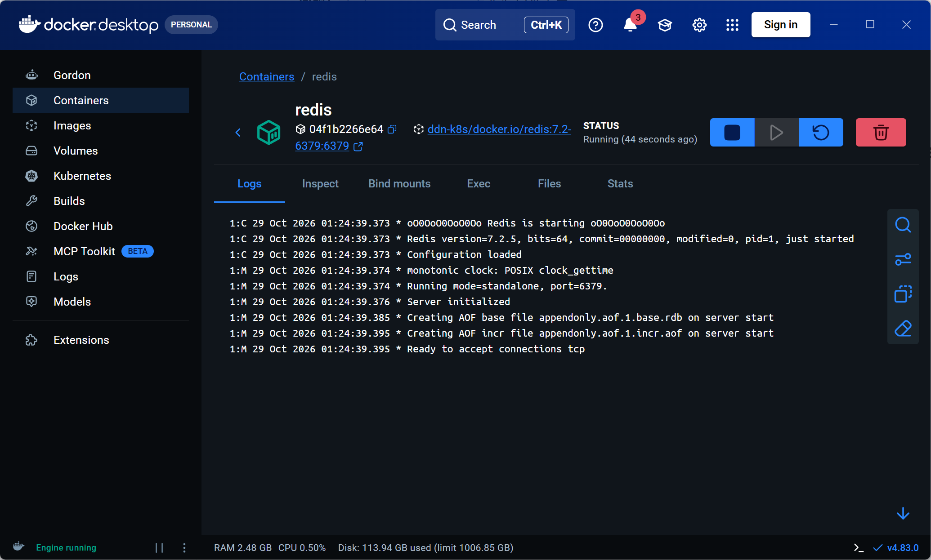
Task: Click the v4.83.0 version indicator
Action: pos(896,547)
